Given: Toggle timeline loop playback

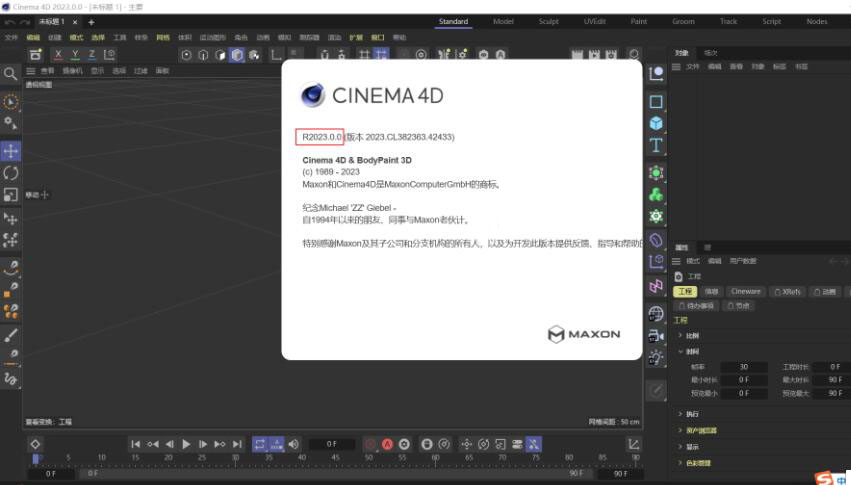Looking at the screenshot, I should tap(259, 444).
